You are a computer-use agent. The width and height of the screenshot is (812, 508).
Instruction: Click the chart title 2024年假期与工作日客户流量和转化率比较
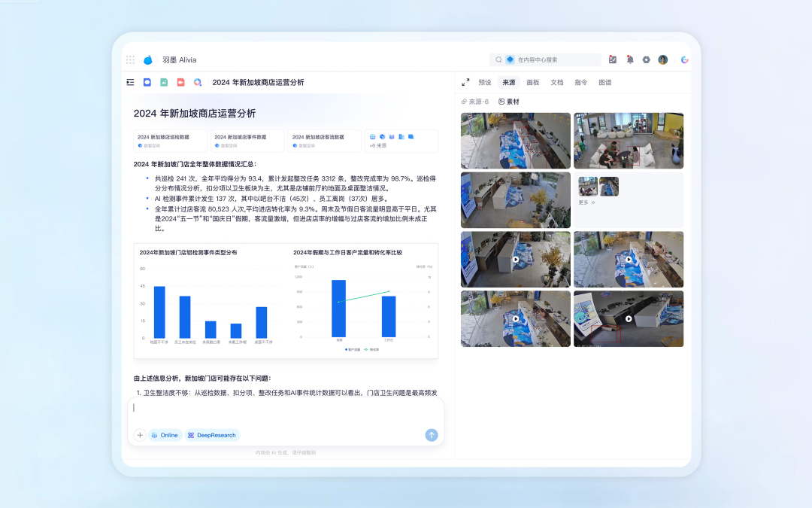(347, 252)
